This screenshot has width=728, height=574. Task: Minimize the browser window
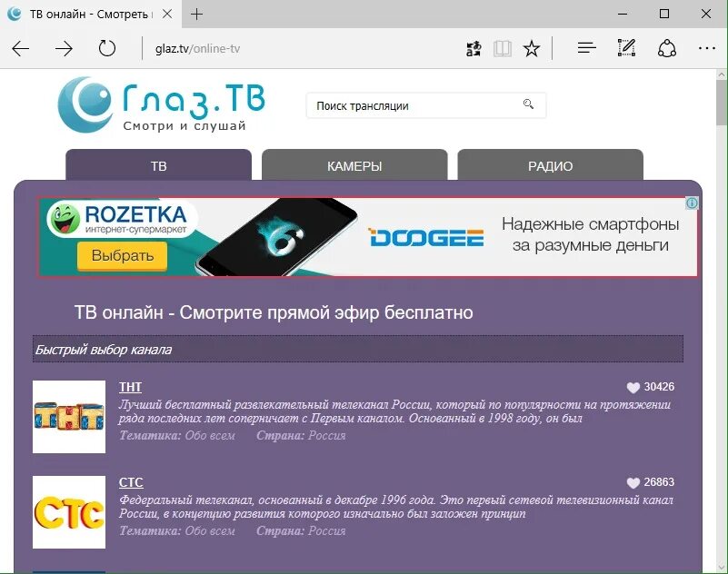623,14
